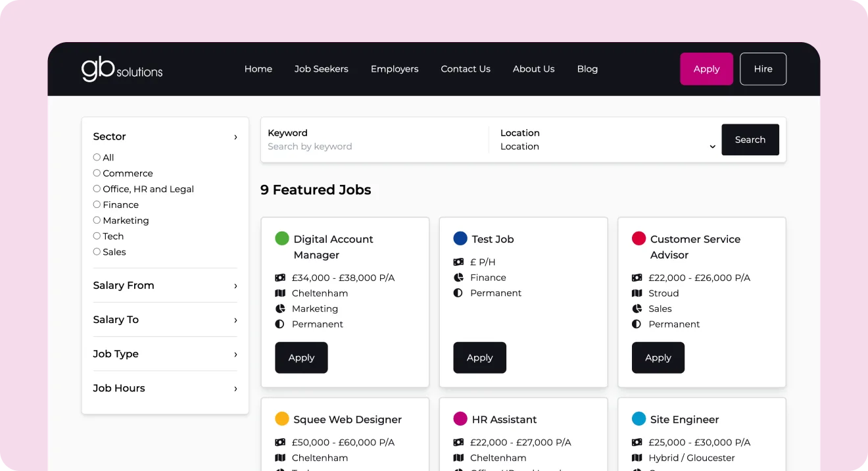Viewport: 868px width, 471px height.
Task: Click the job type icon on Test Job card
Action: pyautogui.click(x=458, y=293)
